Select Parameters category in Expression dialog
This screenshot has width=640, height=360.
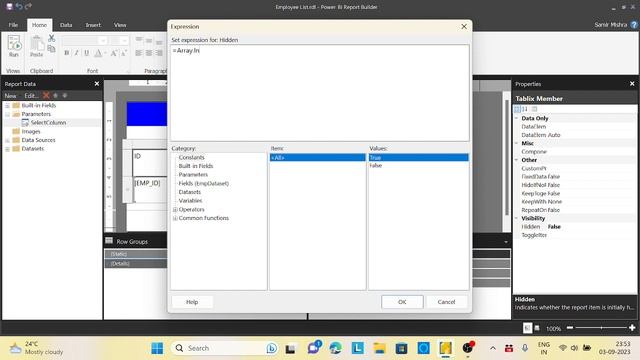[193, 174]
